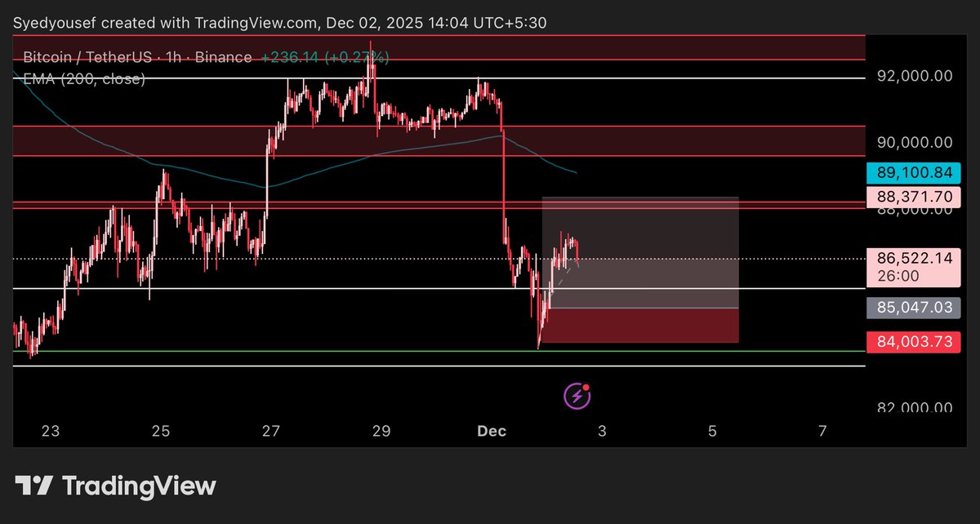Click the 27 date label on time axis
Viewport: 980px width, 524px height.
[271, 430]
